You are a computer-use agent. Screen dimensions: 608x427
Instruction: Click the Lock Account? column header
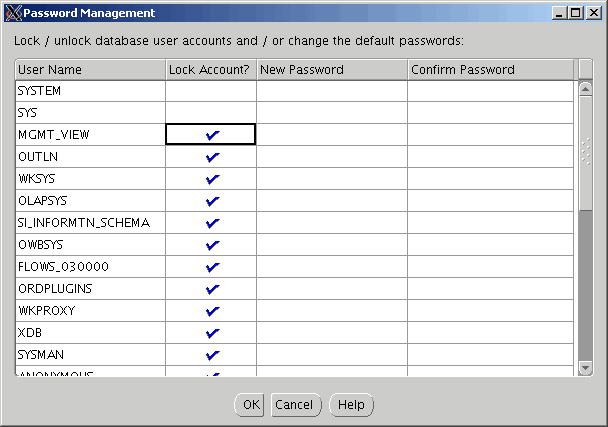coord(211,70)
